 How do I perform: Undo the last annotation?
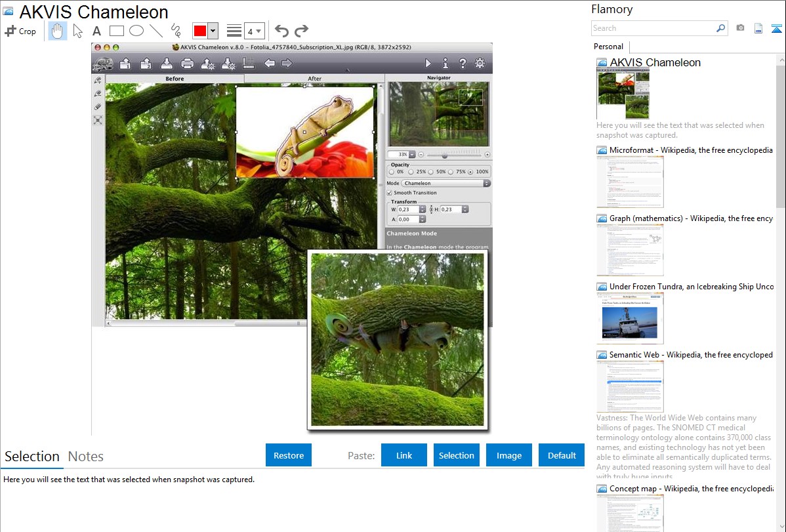coord(281,31)
